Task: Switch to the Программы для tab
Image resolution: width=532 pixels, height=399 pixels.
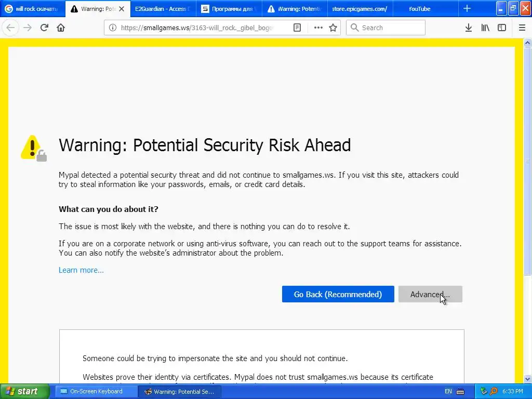Action: [x=229, y=9]
